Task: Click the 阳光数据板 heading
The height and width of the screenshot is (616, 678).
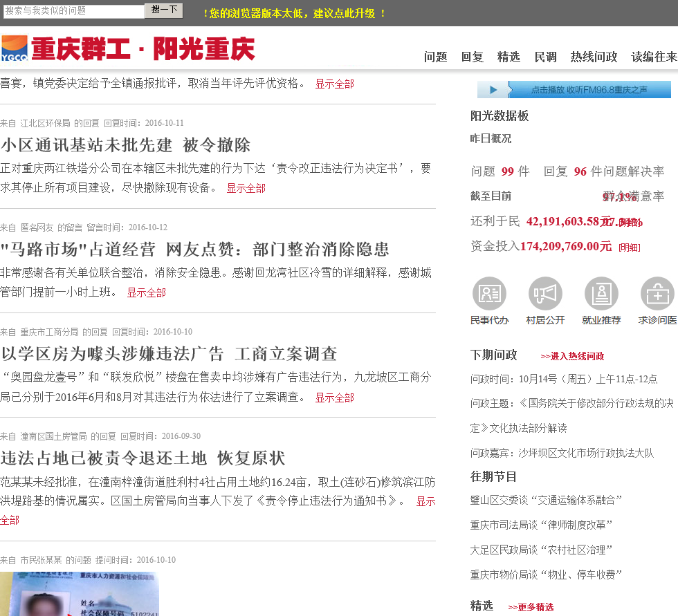Action: [500, 115]
